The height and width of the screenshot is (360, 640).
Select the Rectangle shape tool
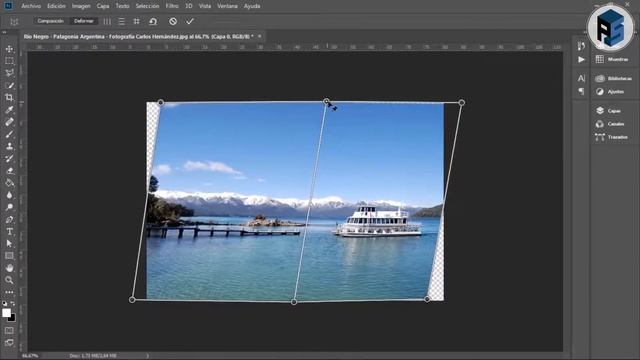point(9,256)
